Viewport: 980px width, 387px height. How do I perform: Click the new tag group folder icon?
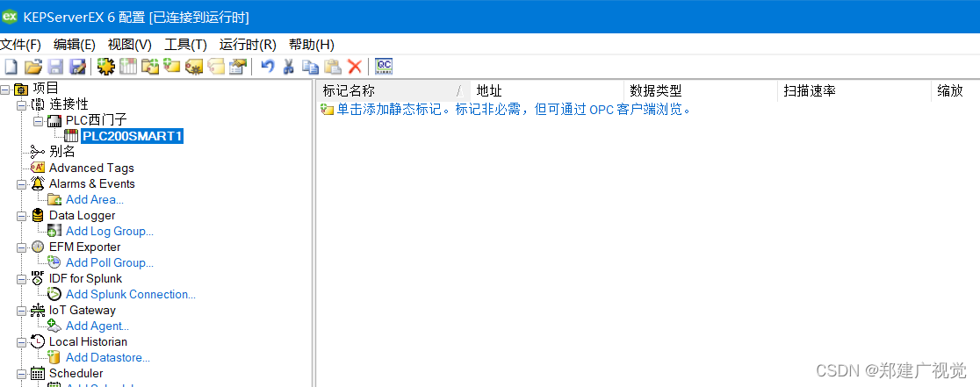click(x=150, y=67)
